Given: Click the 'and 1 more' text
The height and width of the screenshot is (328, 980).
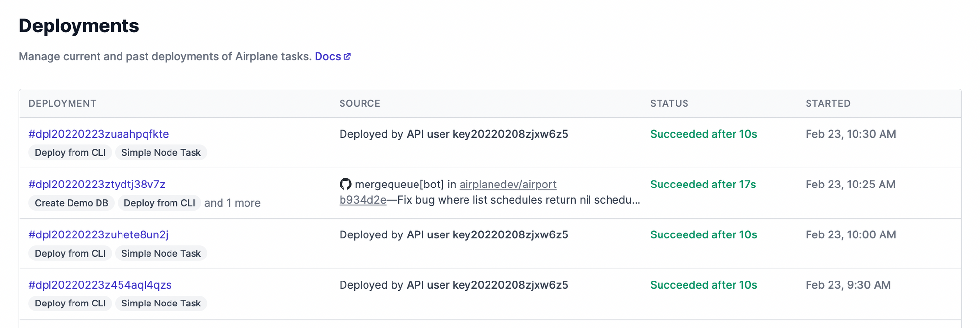Looking at the screenshot, I should (x=232, y=203).
